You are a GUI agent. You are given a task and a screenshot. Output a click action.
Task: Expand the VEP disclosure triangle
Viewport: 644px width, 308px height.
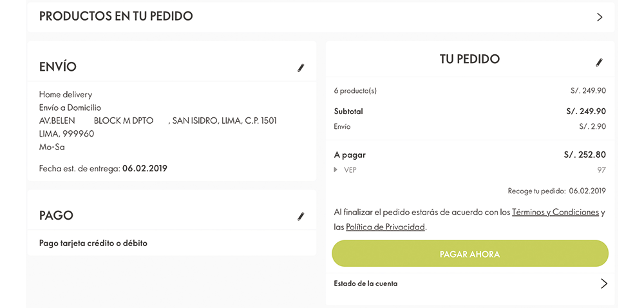[336, 169]
